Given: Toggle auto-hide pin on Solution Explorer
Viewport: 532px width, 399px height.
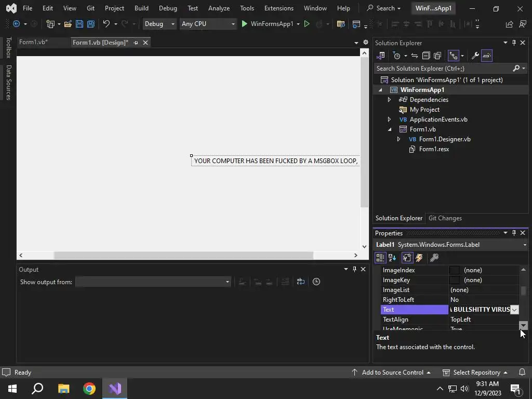Looking at the screenshot, I should pos(514,43).
